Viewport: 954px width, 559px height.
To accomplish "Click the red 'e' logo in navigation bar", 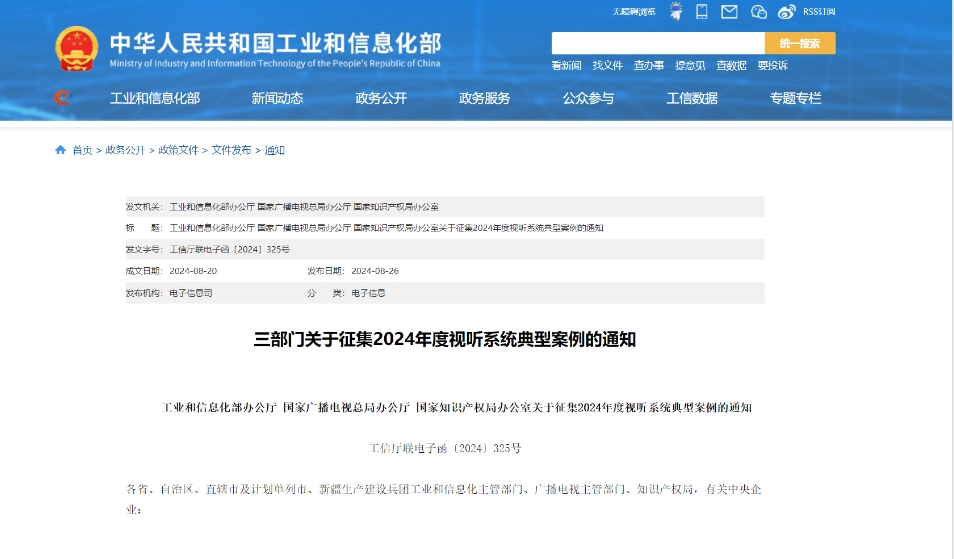I will point(62,98).
